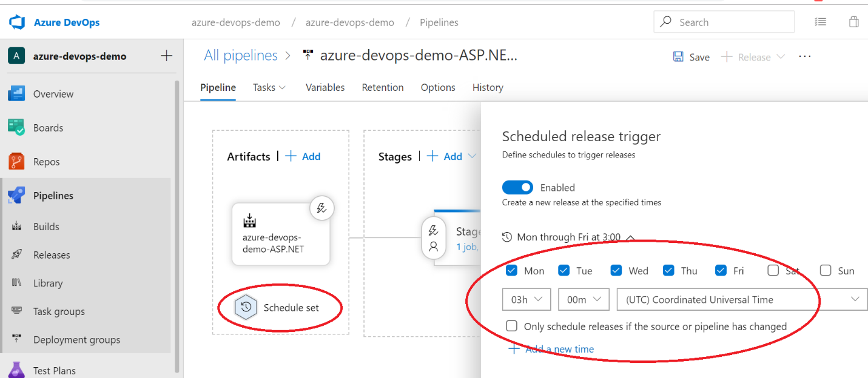
Task: Switch to the Variables tab
Action: (325, 87)
